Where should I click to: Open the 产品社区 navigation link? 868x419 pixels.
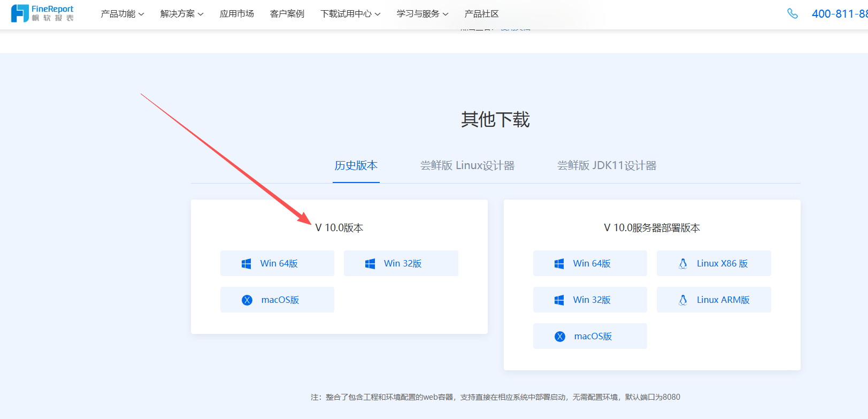(481, 14)
